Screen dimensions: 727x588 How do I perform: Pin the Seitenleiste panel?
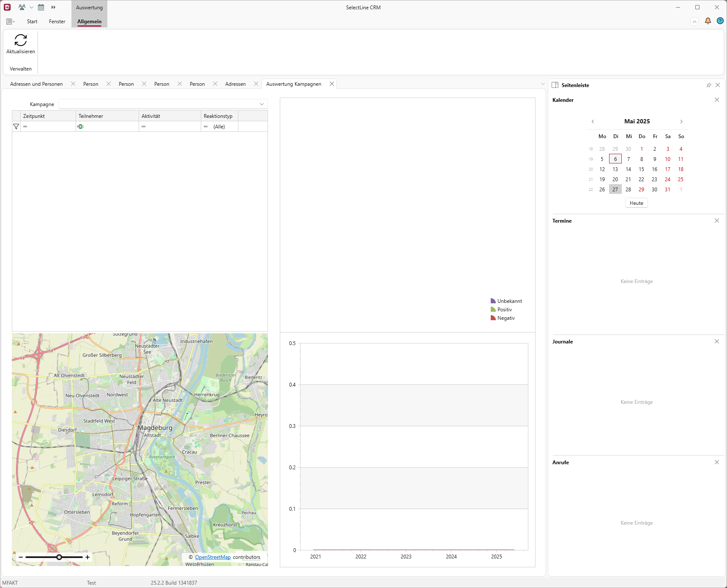(709, 85)
